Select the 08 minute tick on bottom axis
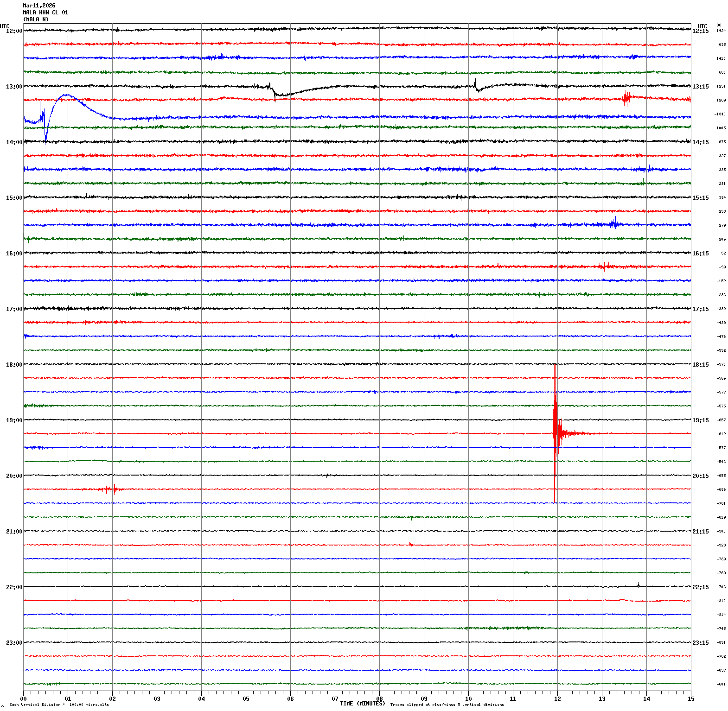The height and width of the screenshot is (711, 728). [x=379, y=699]
